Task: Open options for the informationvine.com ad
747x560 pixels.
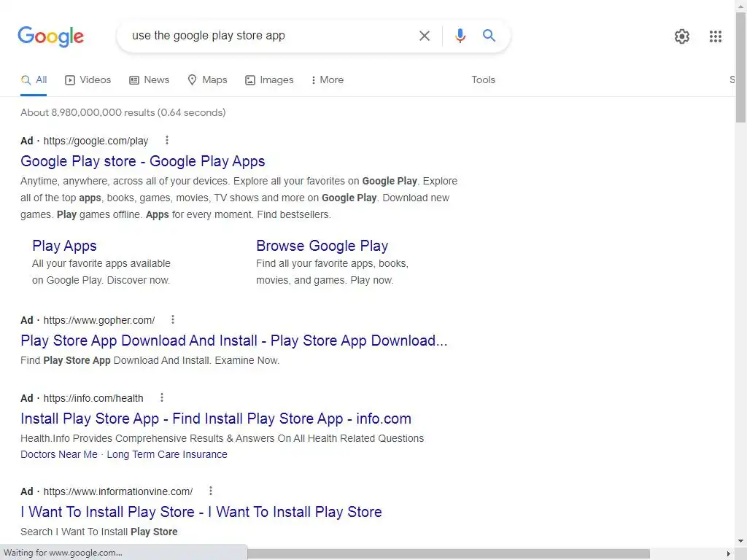Action: [211, 491]
